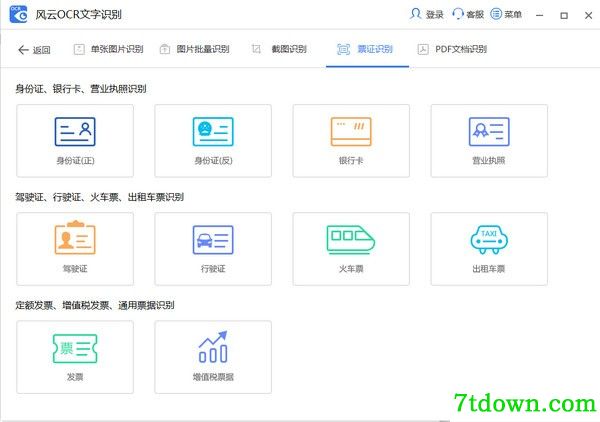Maximize the OCR window
600x422 pixels.
564,15
